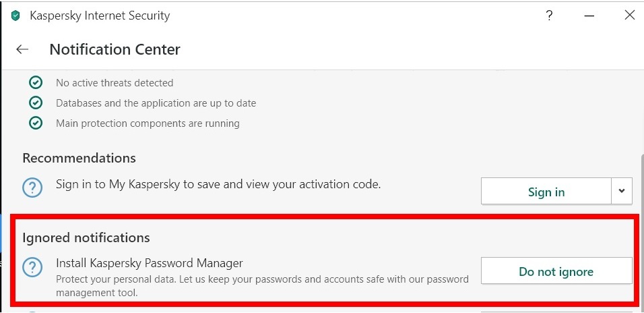Minimize the Kaspersky Internet Security window
The width and height of the screenshot is (644, 313).
589,16
